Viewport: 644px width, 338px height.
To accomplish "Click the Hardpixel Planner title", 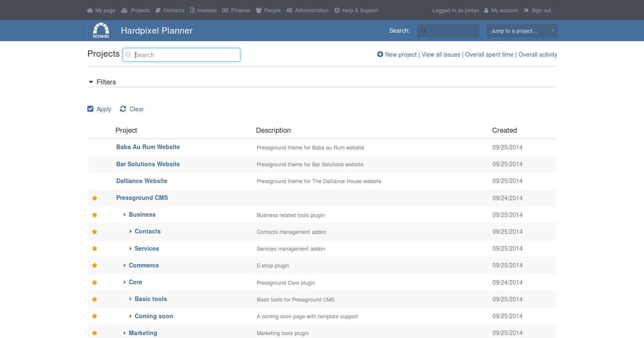I will pyautogui.click(x=157, y=31).
